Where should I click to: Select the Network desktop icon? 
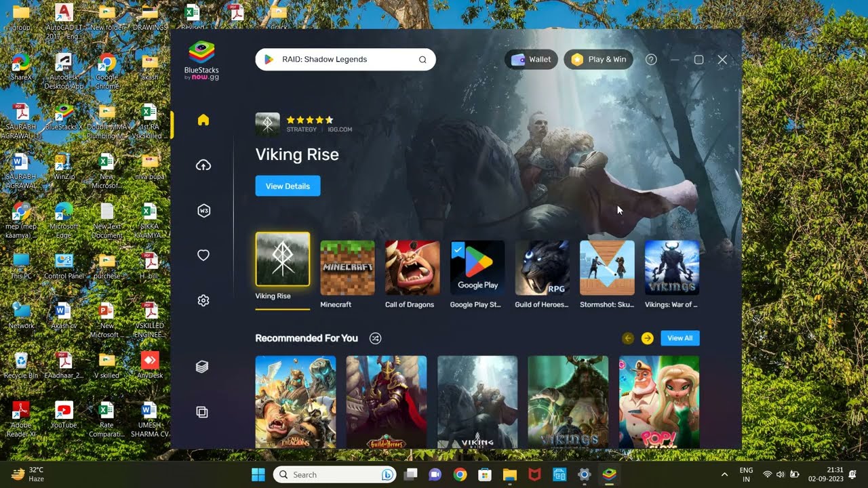(21, 315)
